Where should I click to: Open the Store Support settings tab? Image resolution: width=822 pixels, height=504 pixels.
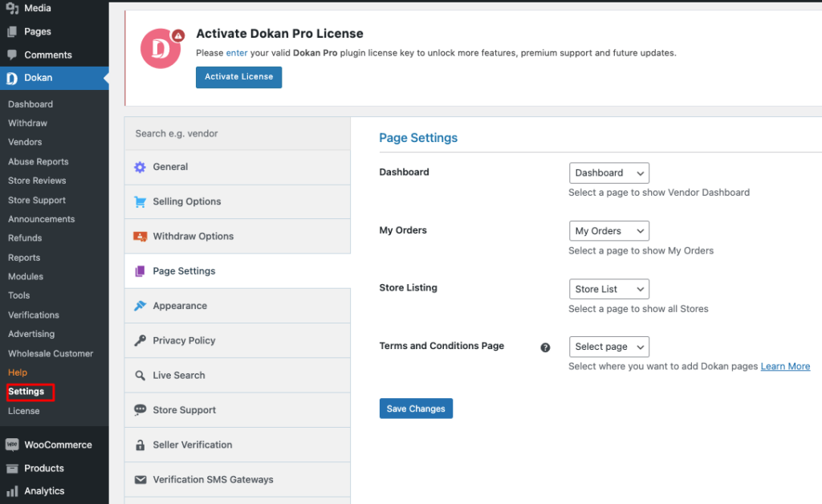[238, 410]
